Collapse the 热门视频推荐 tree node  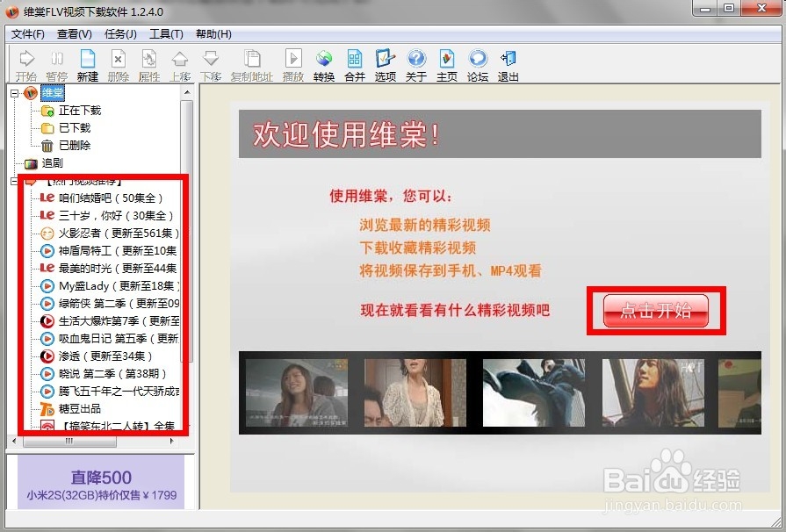pos(14,181)
